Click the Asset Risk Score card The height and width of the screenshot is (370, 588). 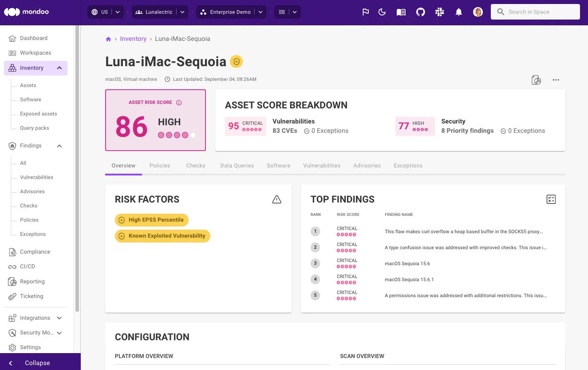(x=155, y=120)
